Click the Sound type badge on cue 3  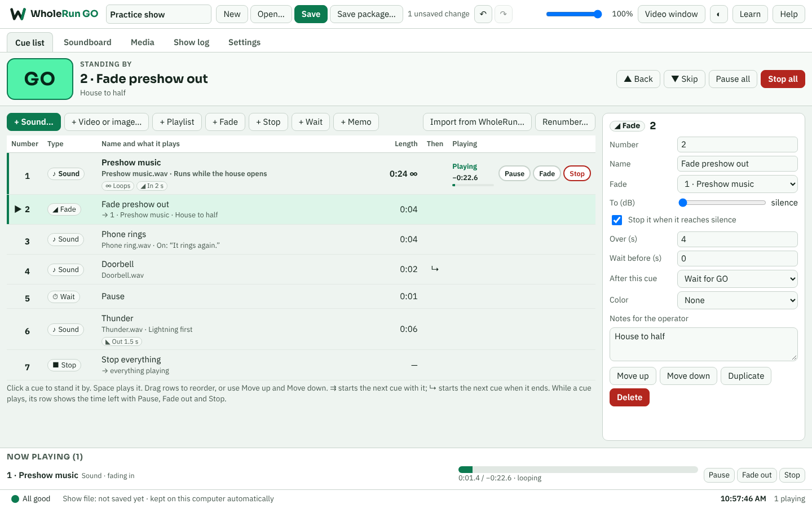[65, 239]
